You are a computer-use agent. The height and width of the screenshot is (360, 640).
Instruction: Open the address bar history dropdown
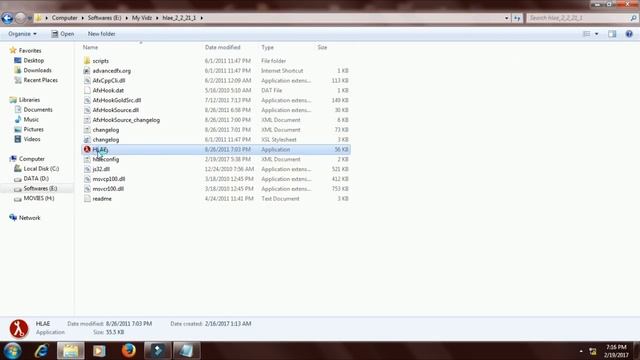click(507, 18)
